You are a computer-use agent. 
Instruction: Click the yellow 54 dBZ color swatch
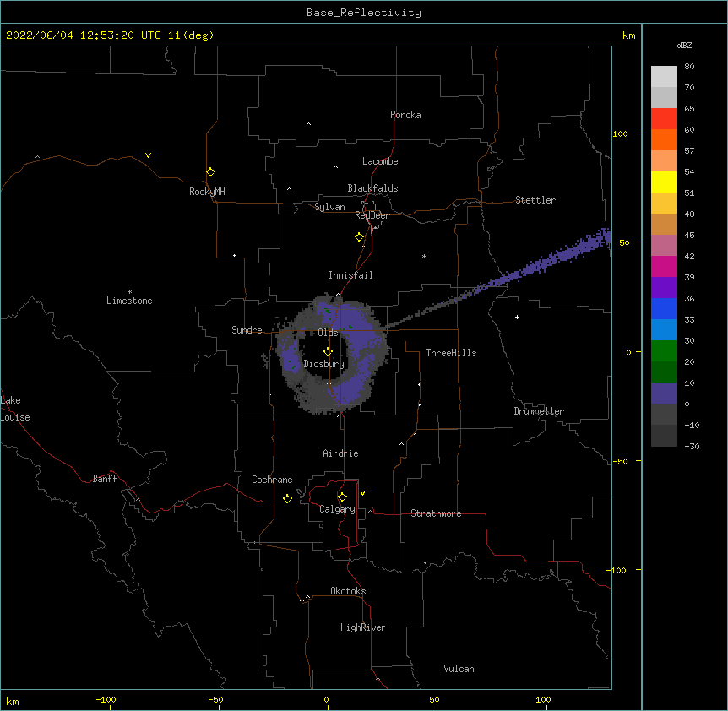[664, 182]
